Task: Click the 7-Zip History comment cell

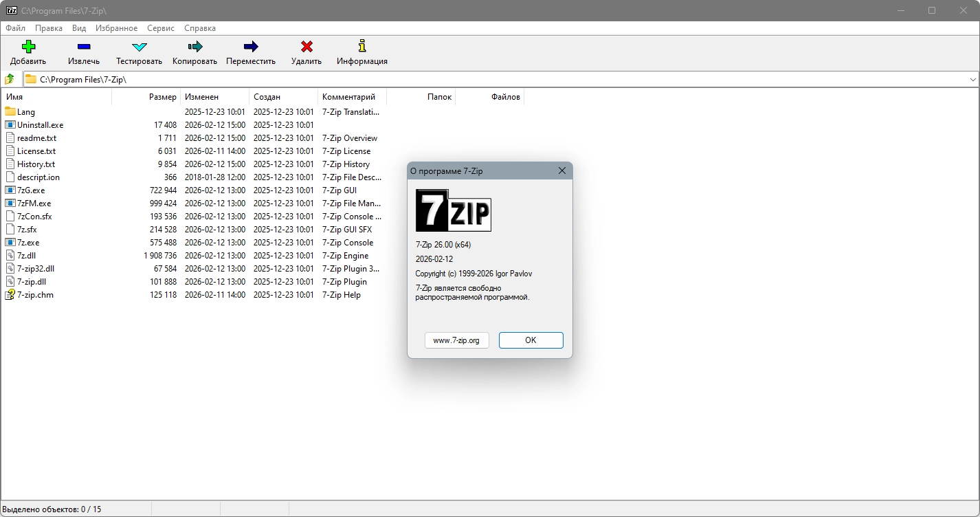Action: (346, 164)
